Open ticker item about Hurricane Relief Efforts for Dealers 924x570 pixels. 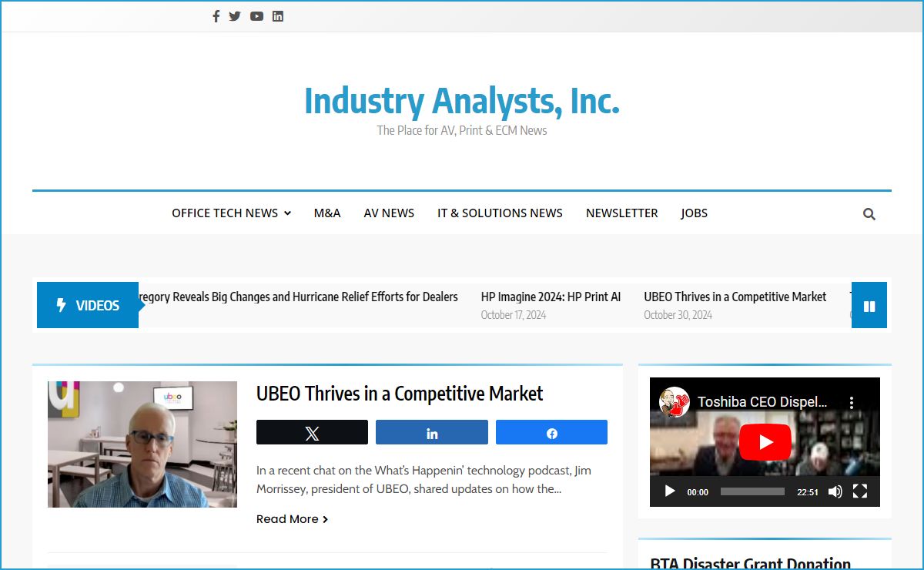coord(299,297)
